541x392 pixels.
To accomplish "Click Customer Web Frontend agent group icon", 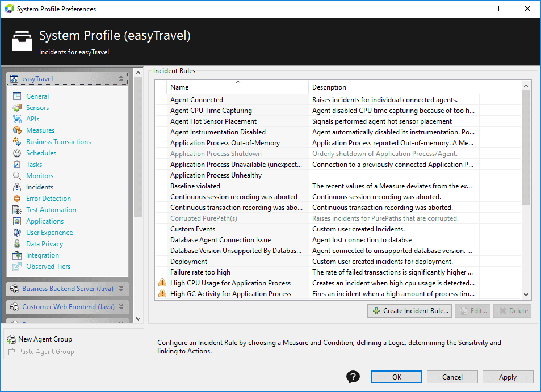I will [14, 307].
